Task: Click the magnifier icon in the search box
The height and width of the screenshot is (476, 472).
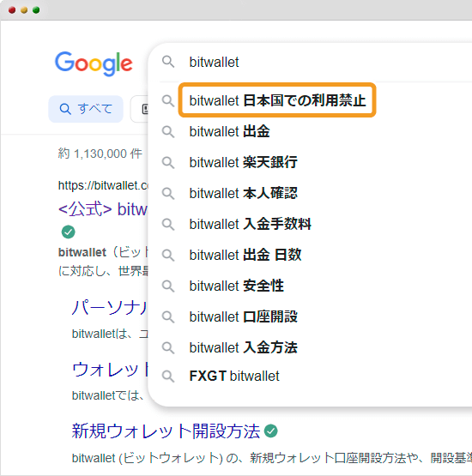Action: [168, 62]
